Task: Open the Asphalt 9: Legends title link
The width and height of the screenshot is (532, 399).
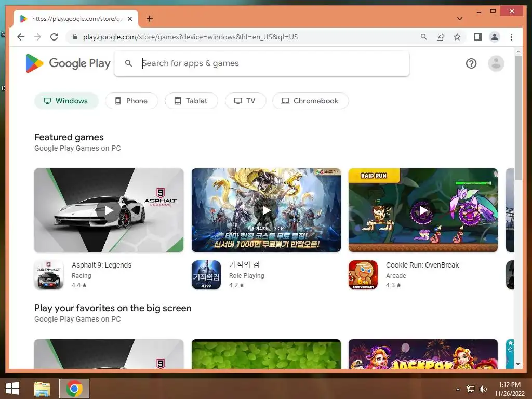Action: [101, 265]
